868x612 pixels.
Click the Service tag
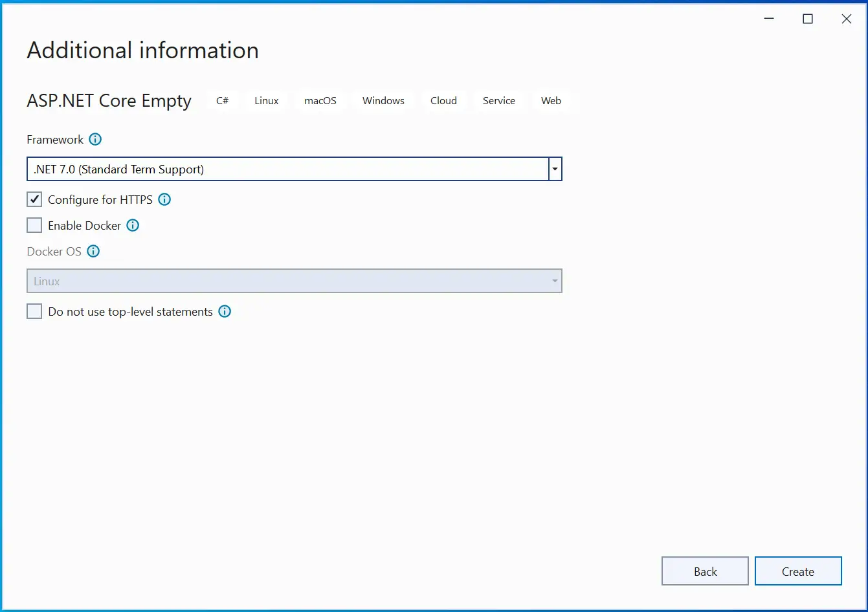pos(499,100)
